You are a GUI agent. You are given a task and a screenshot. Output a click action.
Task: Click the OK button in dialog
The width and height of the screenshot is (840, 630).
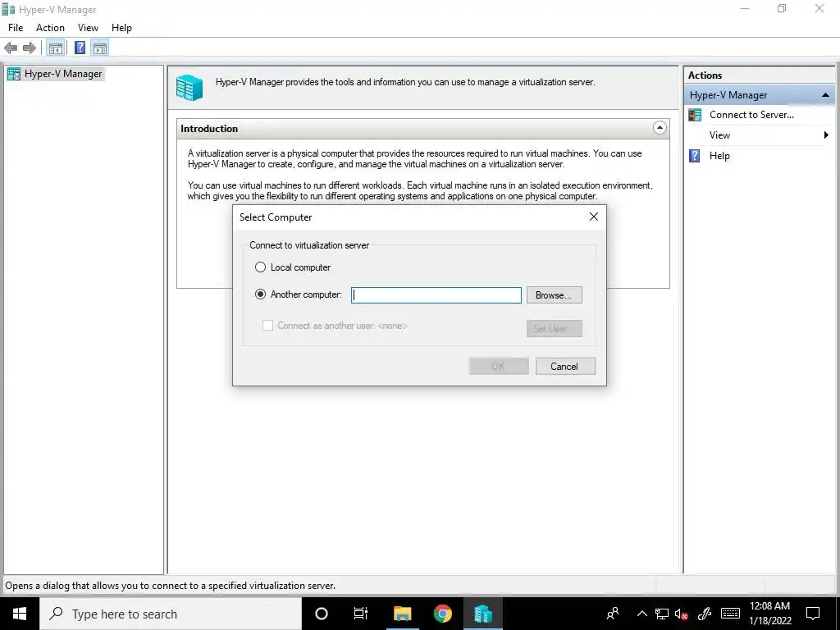(x=498, y=367)
